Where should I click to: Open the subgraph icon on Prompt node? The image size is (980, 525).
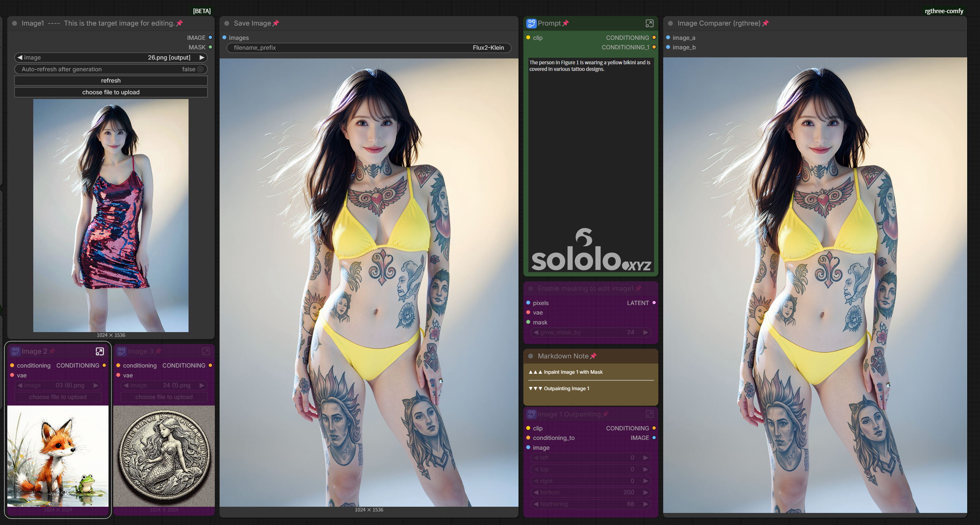[649, 23]
